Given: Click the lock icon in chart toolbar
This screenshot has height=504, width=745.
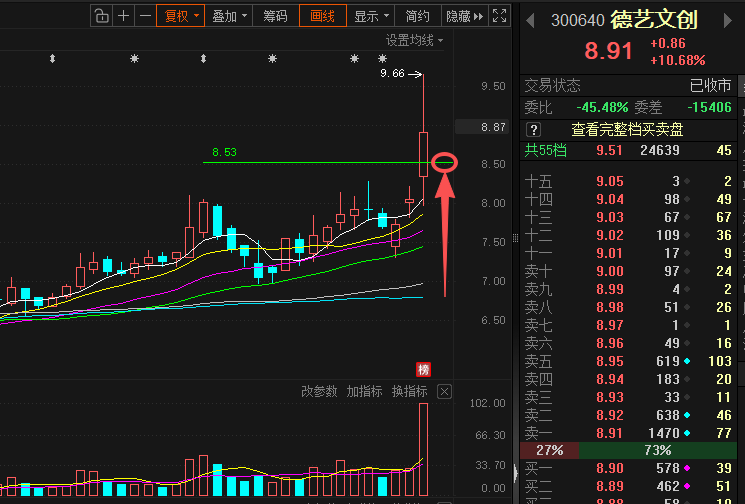Looking at the screenshot, I should coord(101,16).
